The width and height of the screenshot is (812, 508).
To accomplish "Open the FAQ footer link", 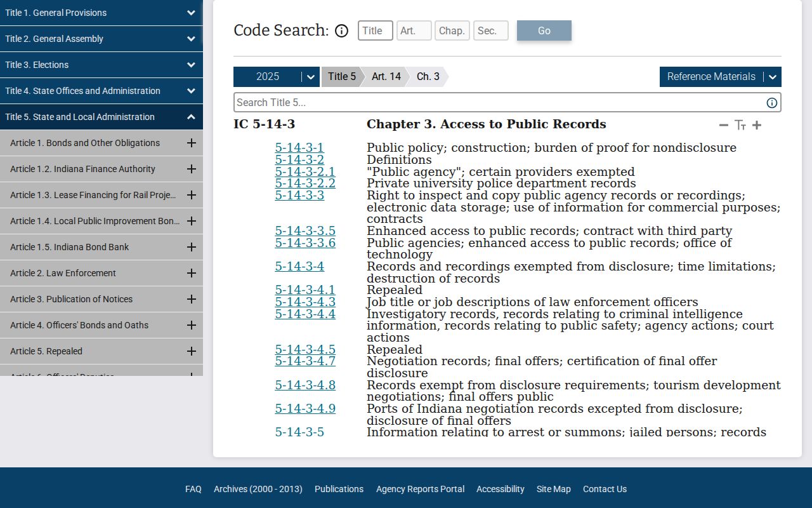I will [x=193, y=489].
